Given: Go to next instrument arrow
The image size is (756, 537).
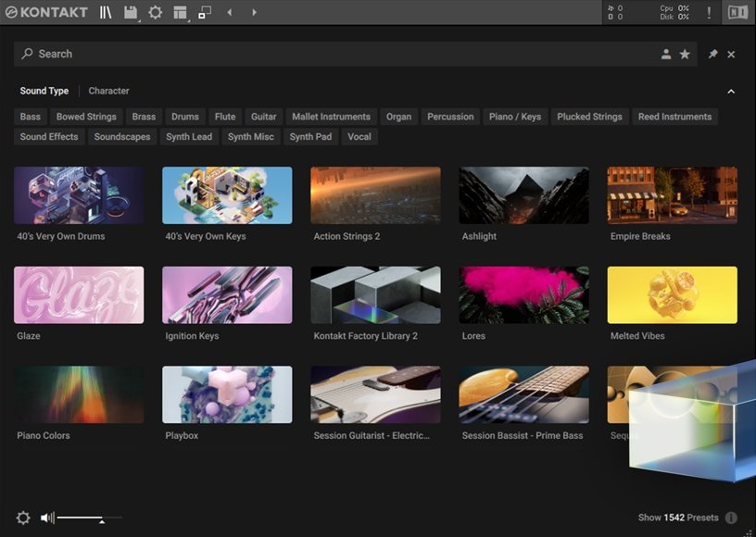Looking at the screenshot, I should tap(254, 13).
